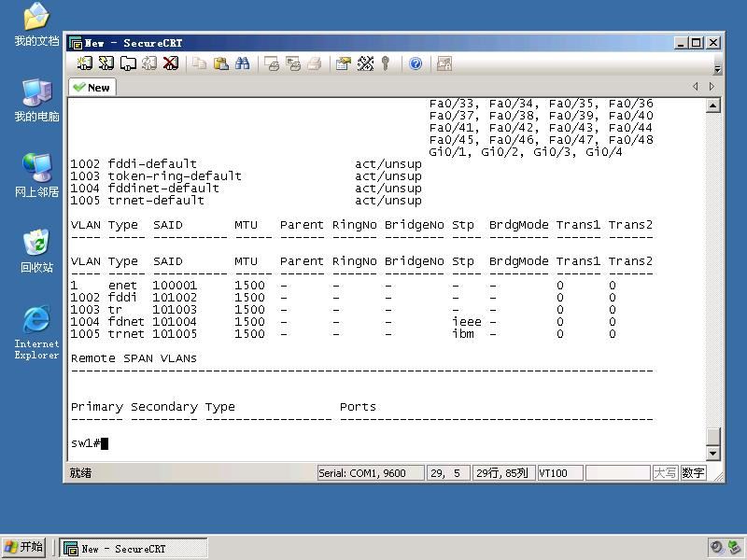The width and height of the screenshot is (747, 560).
Task: Click the 就绪 status text
Action: point(80,473)
